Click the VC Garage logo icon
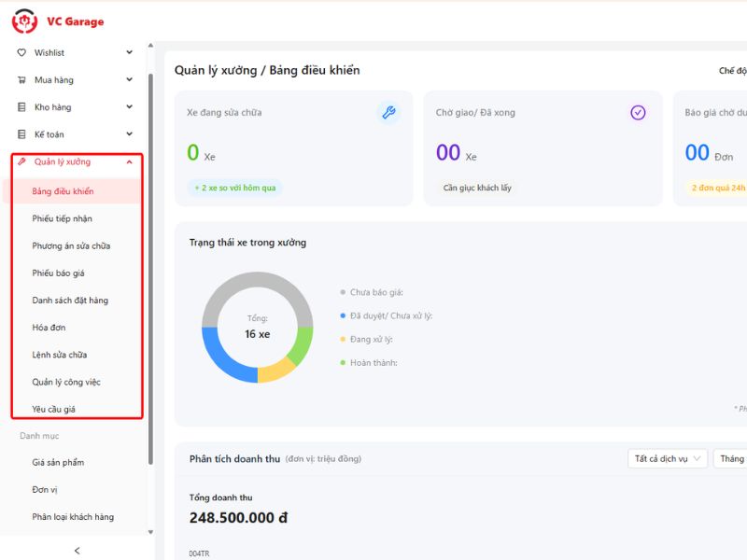This screenshot has height=560, width=747. (x=24, y=21)
